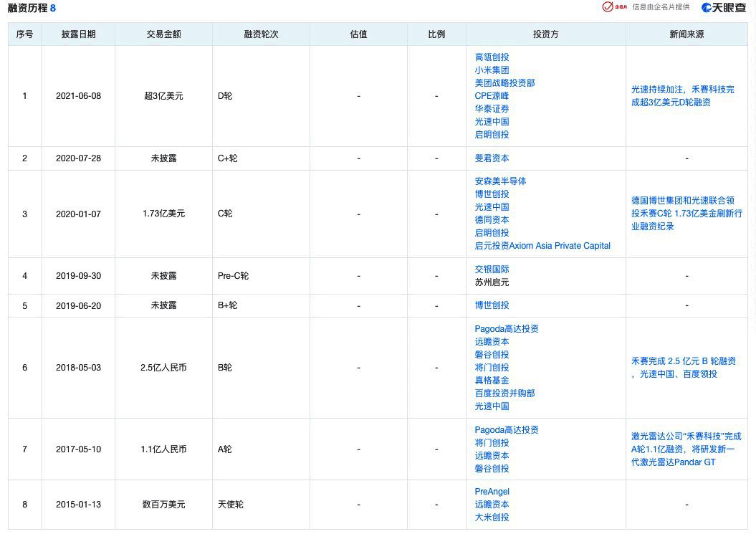Select the date 2021-06-08
756x534 pixels.
[79, 96]
